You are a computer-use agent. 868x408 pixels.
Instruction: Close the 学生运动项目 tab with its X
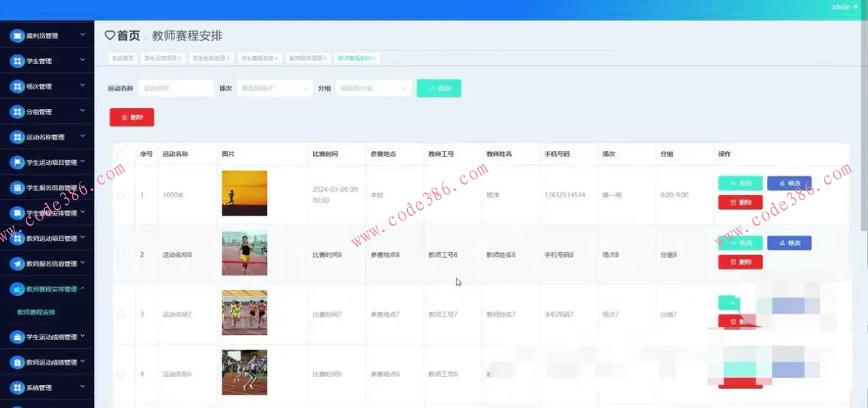(x=180, y=58)
